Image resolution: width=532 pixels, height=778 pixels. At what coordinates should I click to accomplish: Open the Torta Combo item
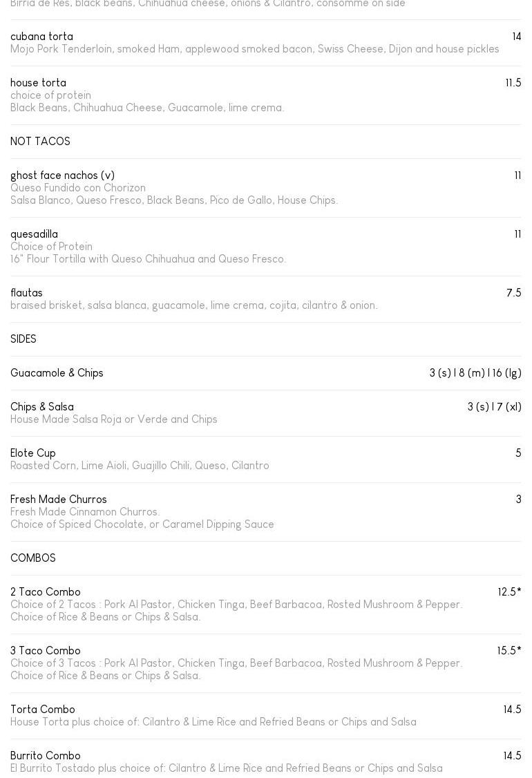pyautogui.click(x=43, y=710)
